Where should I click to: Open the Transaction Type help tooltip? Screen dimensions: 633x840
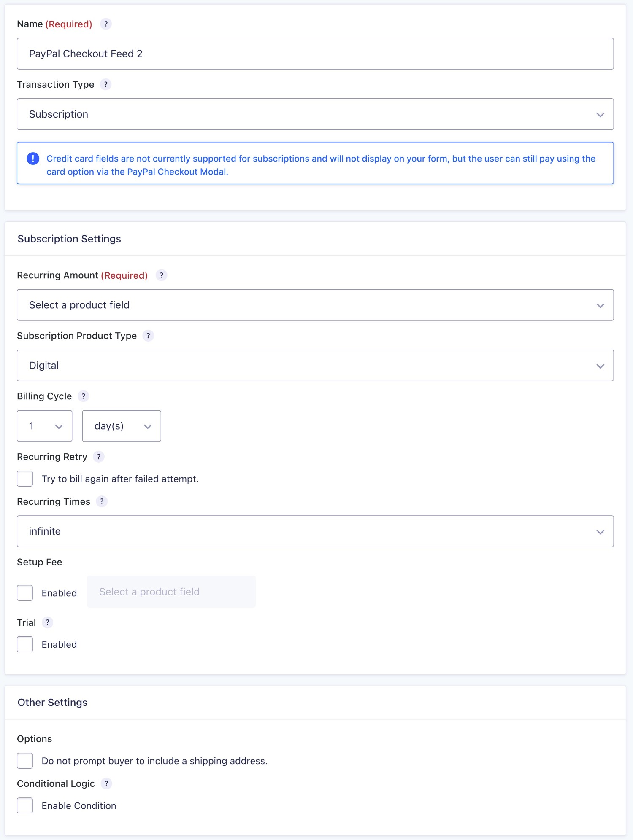click(x=106, y=84)
